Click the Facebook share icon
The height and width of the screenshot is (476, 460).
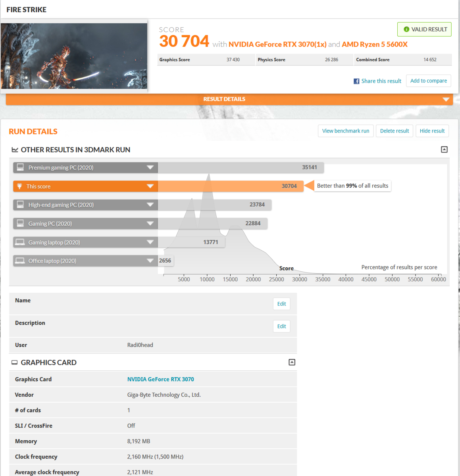pyautogui.click(x=356, y=81)
